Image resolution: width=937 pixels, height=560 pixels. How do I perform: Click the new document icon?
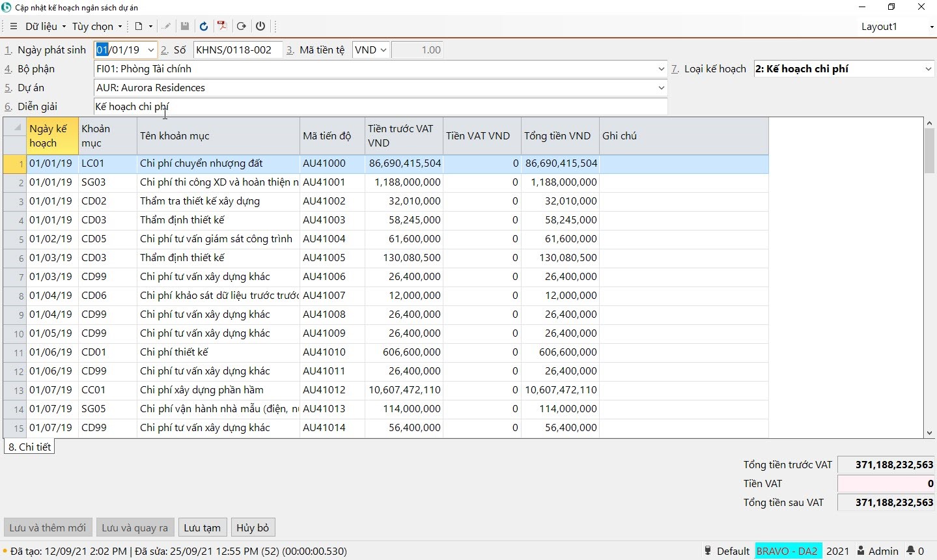pos(138,27)
